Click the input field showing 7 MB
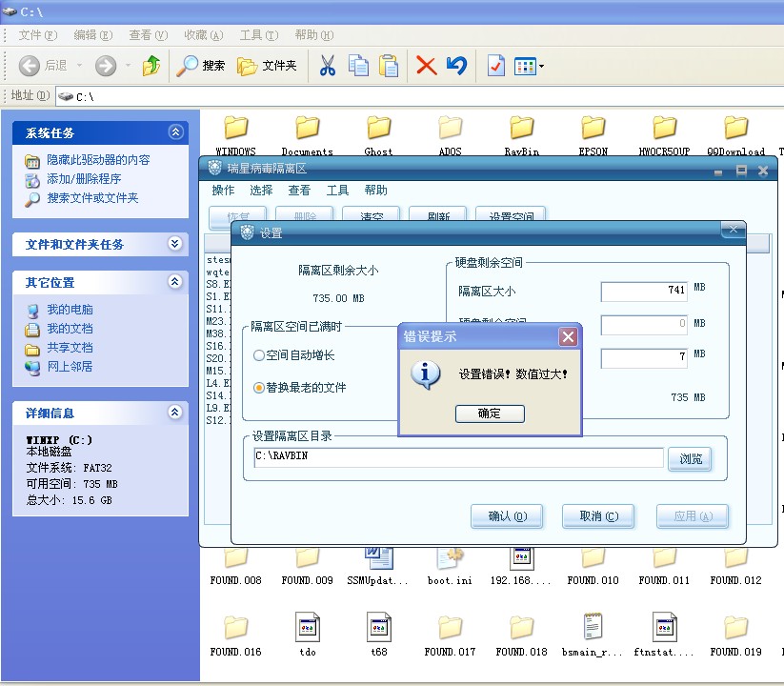Viewport: 784px width, 686px height. click(x=644, y=358)
